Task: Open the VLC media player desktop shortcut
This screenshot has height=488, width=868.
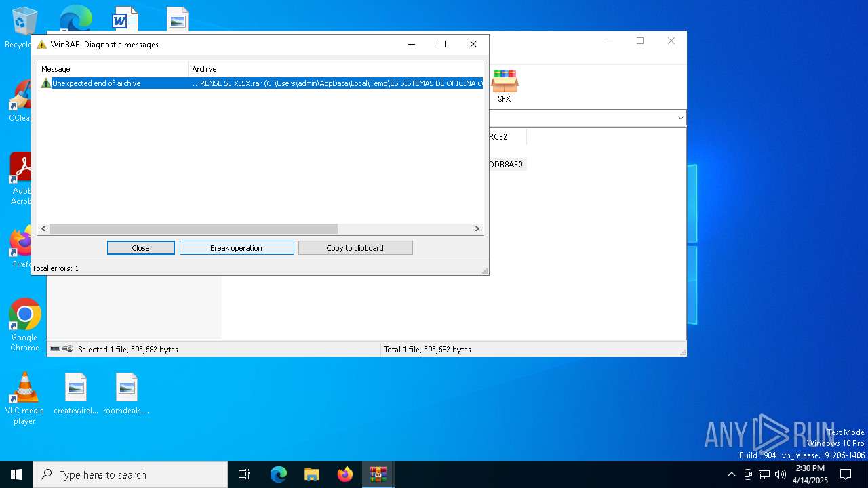Action: [24, 399]
